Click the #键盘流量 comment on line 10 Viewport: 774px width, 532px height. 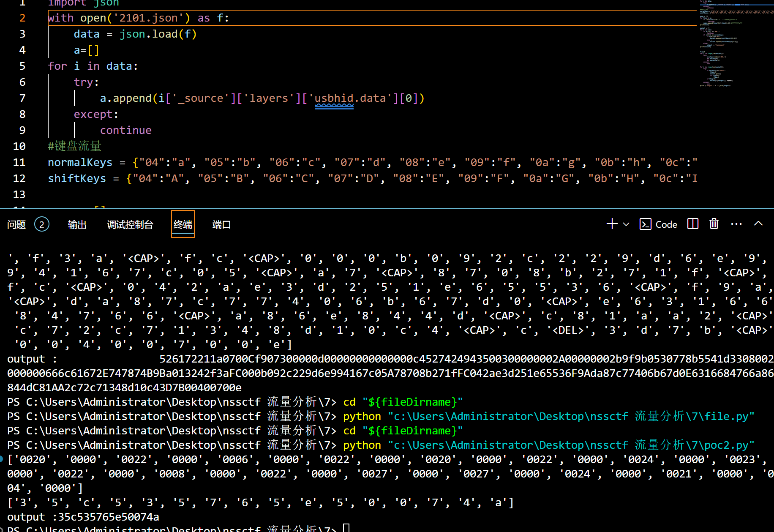click(74, 146)
